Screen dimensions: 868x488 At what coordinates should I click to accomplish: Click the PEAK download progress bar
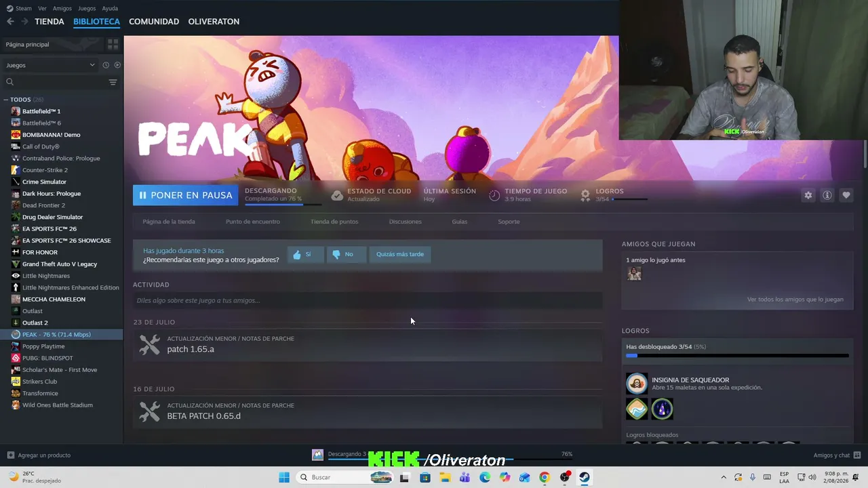pyautogui.click(x=283, y=204)
